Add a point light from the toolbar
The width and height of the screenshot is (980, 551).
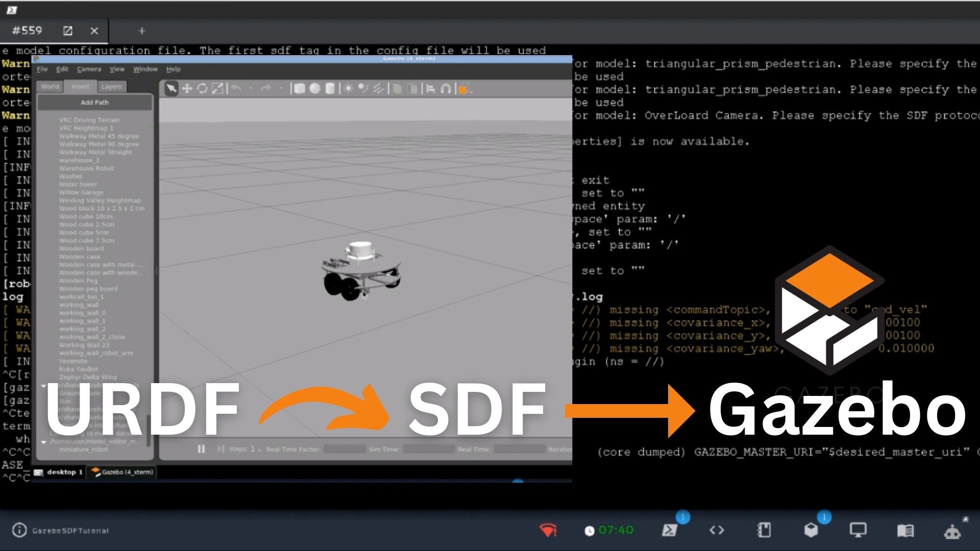[x=348, y=89]
